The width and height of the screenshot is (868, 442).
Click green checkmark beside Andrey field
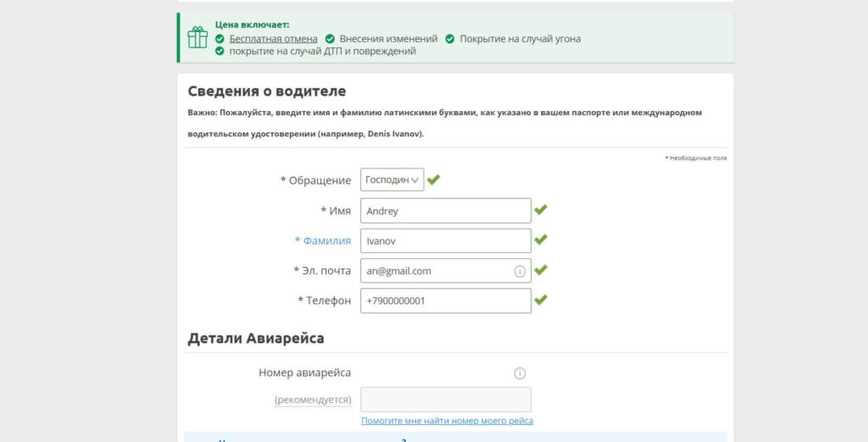click(541, 210)
